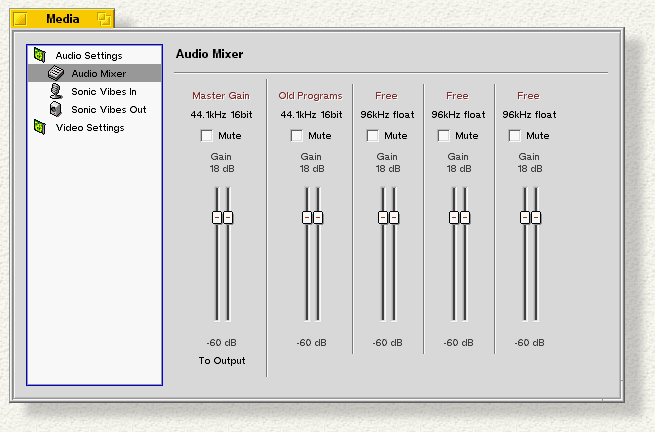Screen dimensions: 655x432
Task: Click the yellow close box on Media tab
Action: [x=19, y=18]
